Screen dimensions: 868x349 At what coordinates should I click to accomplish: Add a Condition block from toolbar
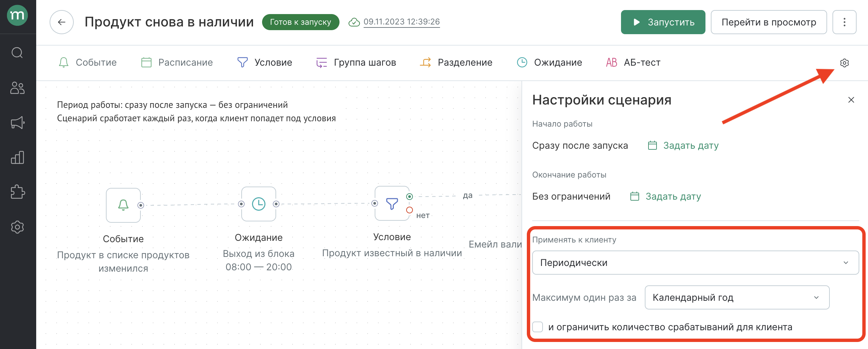coord(264,63)
